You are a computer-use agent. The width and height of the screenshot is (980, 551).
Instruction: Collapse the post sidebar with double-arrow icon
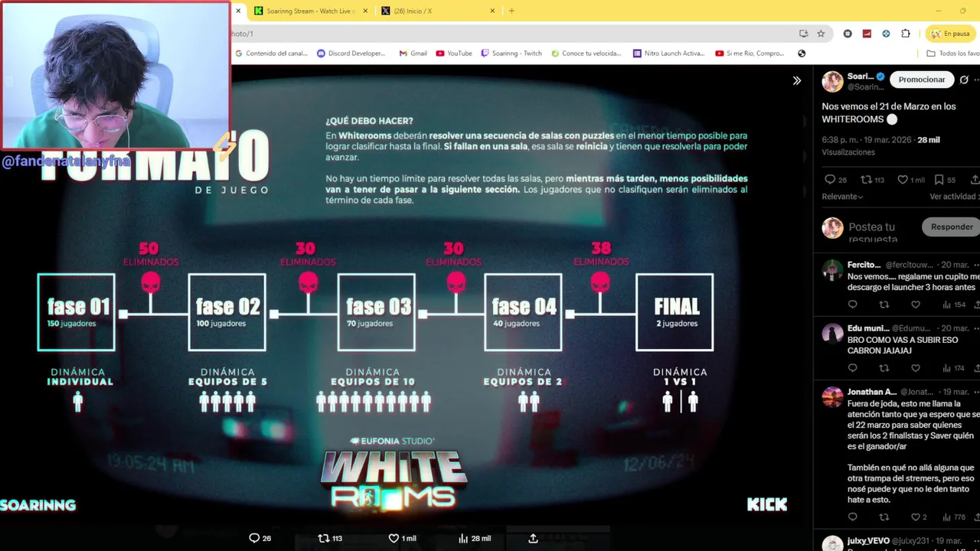(x=797, y=80)
